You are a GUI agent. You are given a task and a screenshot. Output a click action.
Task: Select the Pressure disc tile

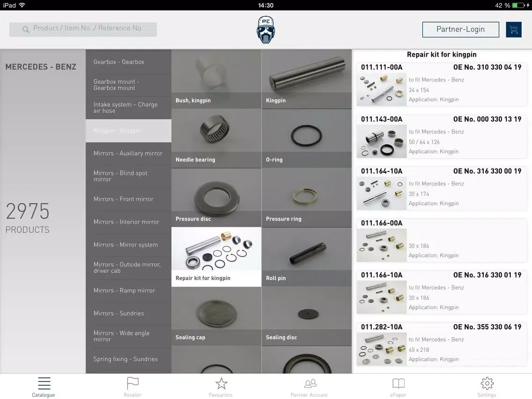(x=216, y=198)
